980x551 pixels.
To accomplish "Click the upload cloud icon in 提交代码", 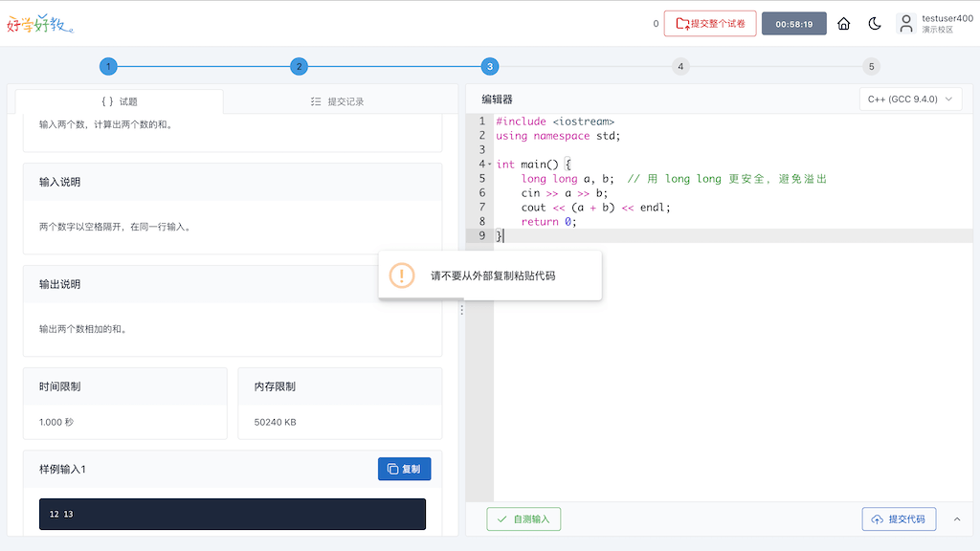I will click(x=877, y=518).
